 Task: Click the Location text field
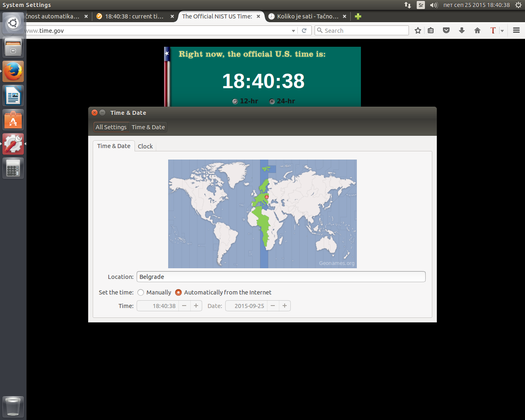[x=281, y=277]
